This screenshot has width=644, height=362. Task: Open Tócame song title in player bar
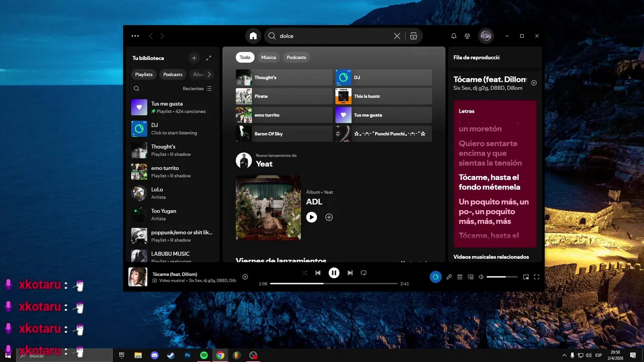(175, 274)
